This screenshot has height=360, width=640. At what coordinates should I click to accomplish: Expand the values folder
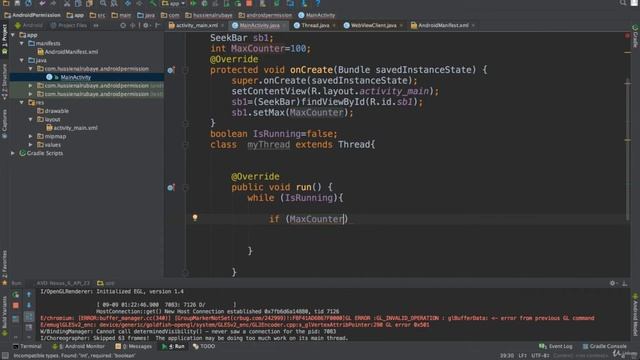click(x=30, y=145)
